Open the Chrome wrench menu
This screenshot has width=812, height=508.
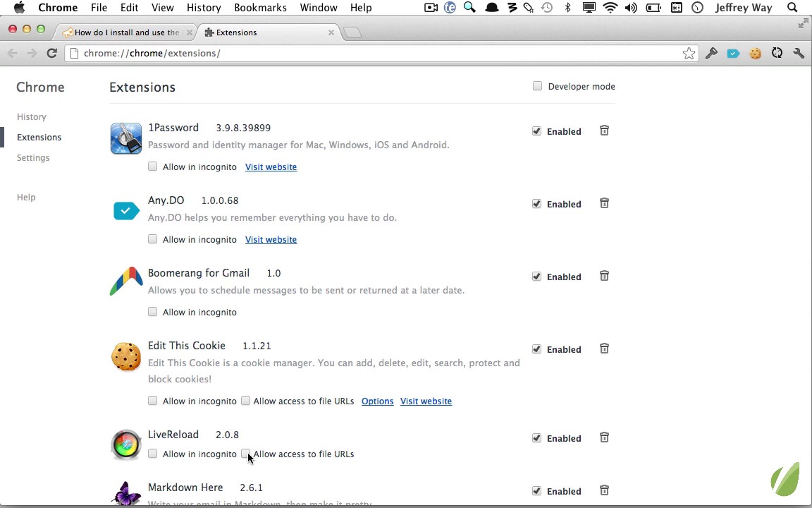799,53
